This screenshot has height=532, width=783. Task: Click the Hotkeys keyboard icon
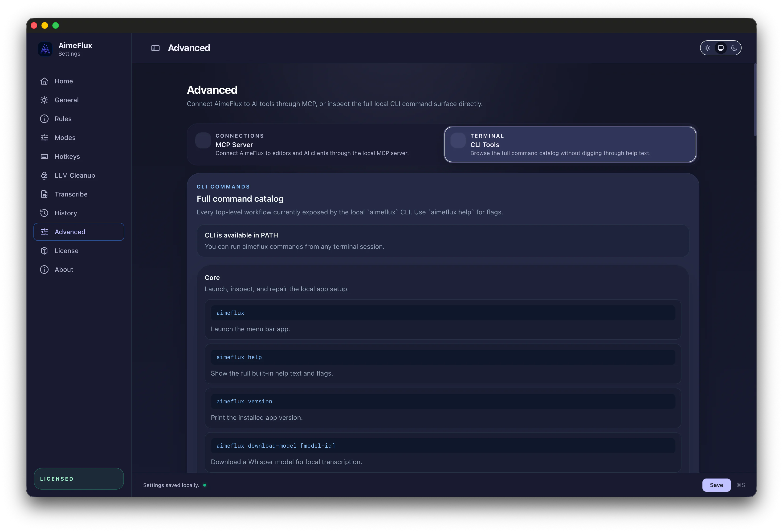coord(44,157)
